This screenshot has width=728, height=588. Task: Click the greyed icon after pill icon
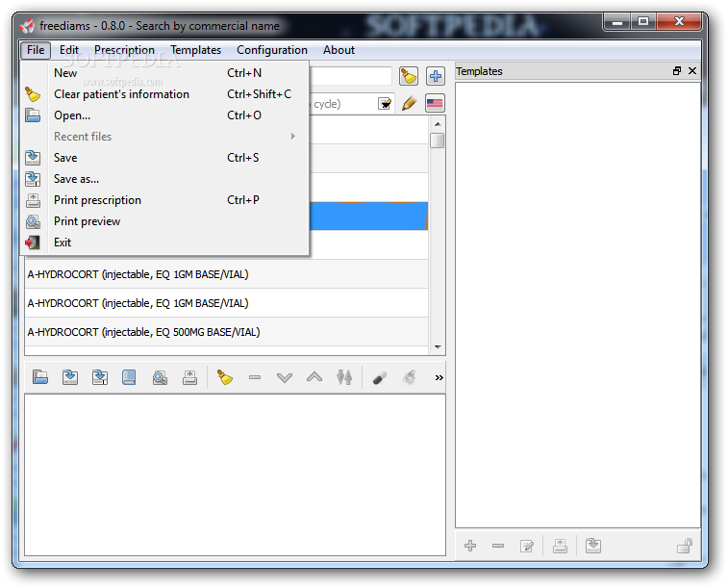tap(409, 377)
